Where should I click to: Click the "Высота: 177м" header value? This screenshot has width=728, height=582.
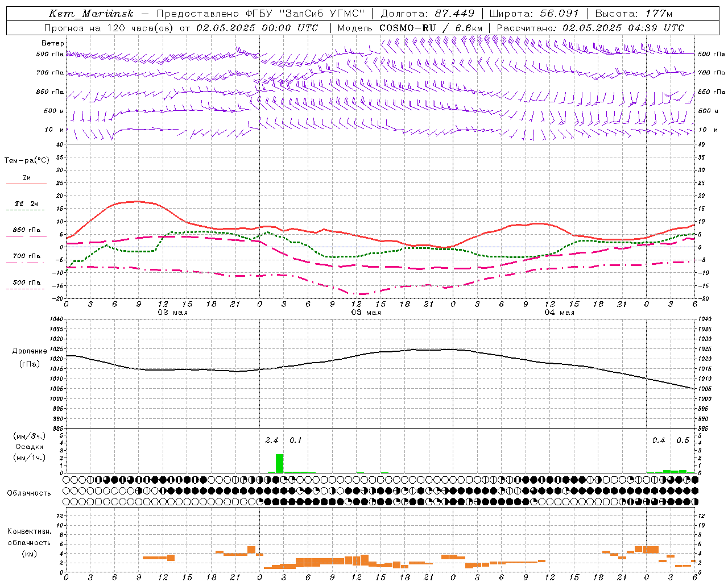(634, 14)
